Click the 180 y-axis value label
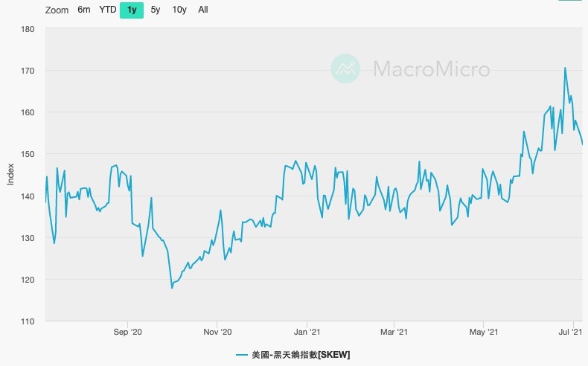 click(x=28, y=29)
